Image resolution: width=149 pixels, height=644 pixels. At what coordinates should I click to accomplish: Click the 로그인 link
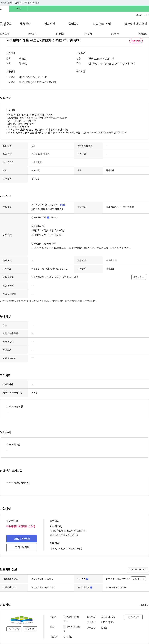(139, 15)
